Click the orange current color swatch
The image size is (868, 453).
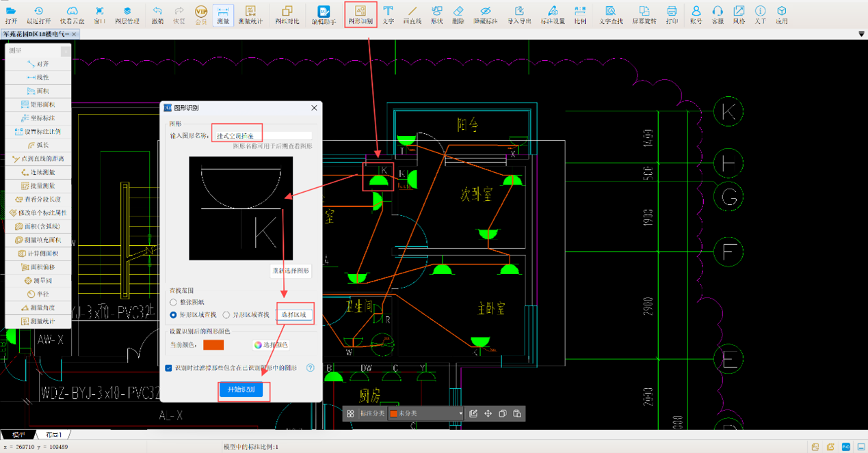click(x=213, y=345)
